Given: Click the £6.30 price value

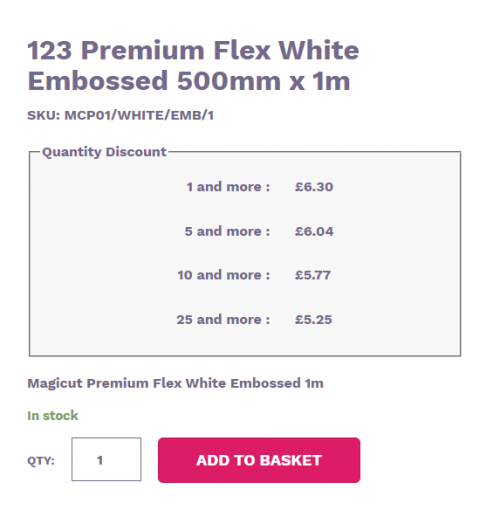Looking at the screenshot, I should (314, 187).
